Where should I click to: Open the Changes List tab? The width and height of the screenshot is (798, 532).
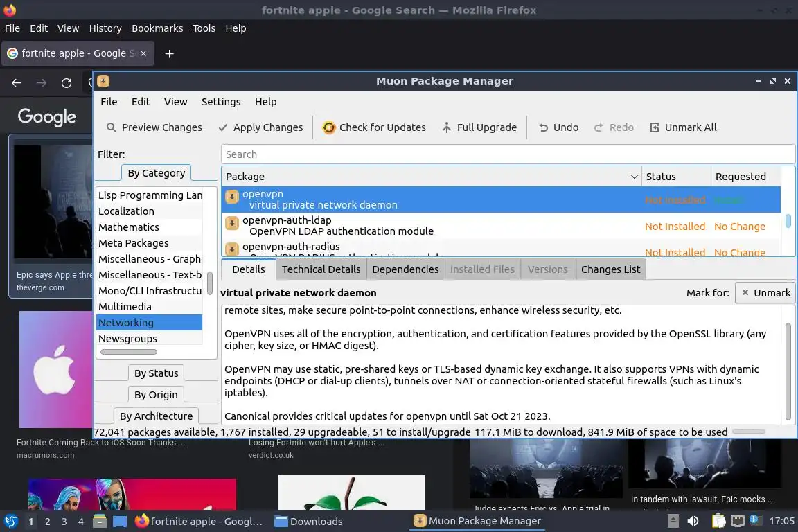pyautogui.click(x=611, y=269)
